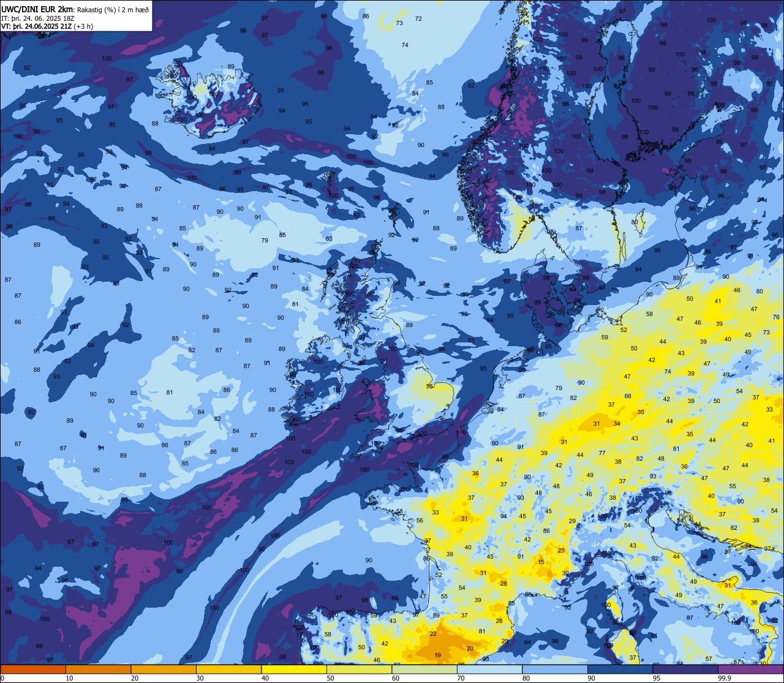784x683 pixels.
Task: Click the map value "72" at top
Action: 418,19
